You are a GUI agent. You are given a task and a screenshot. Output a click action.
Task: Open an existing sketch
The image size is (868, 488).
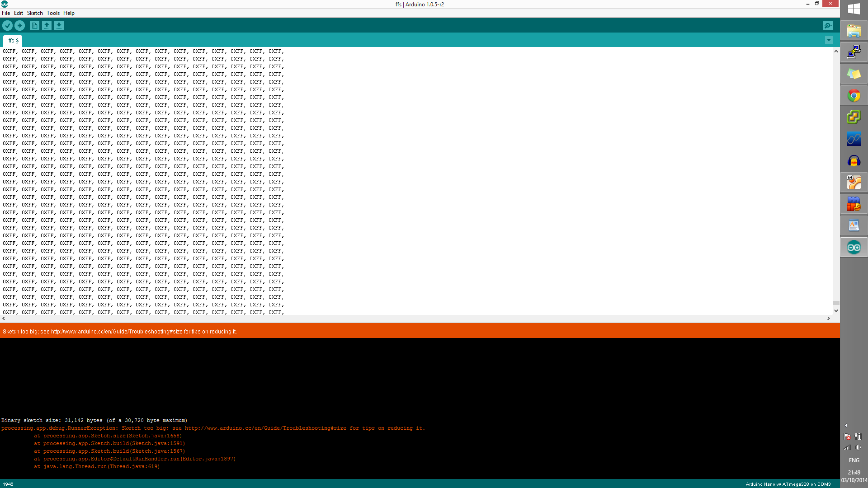(x=47, y=26)
